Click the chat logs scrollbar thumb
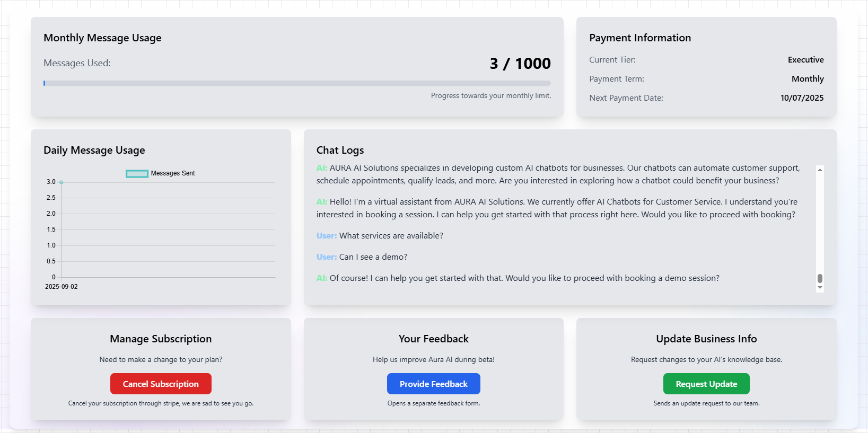 pos(820,278)
